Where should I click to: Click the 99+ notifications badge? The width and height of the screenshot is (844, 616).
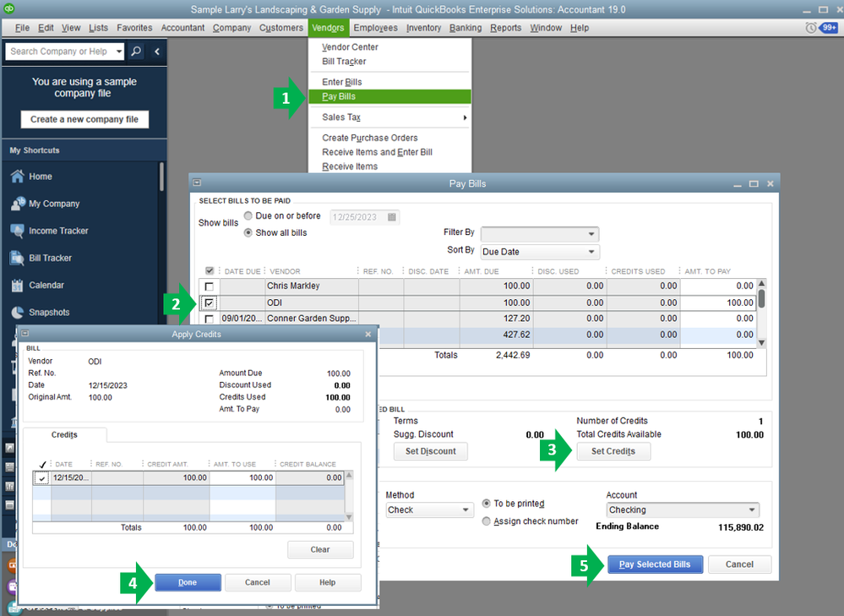(829, 27)
